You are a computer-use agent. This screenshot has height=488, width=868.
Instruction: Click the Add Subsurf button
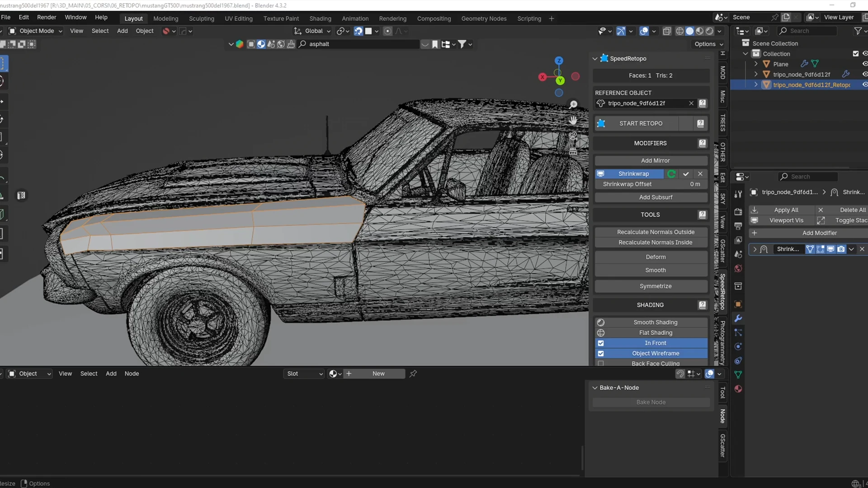click(651, 197)
